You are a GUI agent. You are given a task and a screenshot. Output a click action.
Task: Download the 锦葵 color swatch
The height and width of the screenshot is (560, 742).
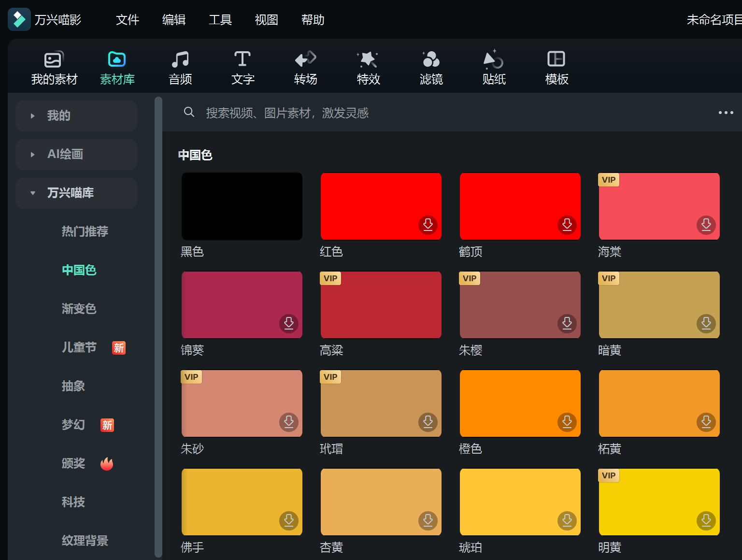click(x=289, y=324)
